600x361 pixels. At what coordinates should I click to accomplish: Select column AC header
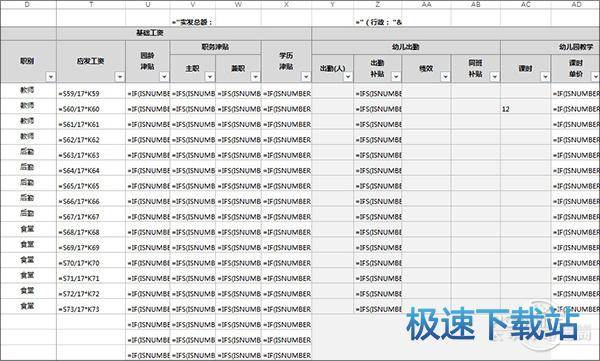coord(525,4)
